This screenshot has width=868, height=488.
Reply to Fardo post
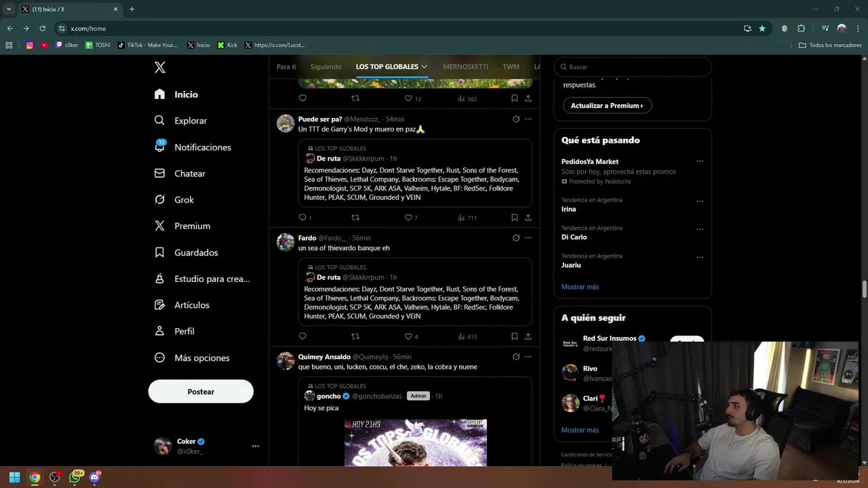click(302, 336)
